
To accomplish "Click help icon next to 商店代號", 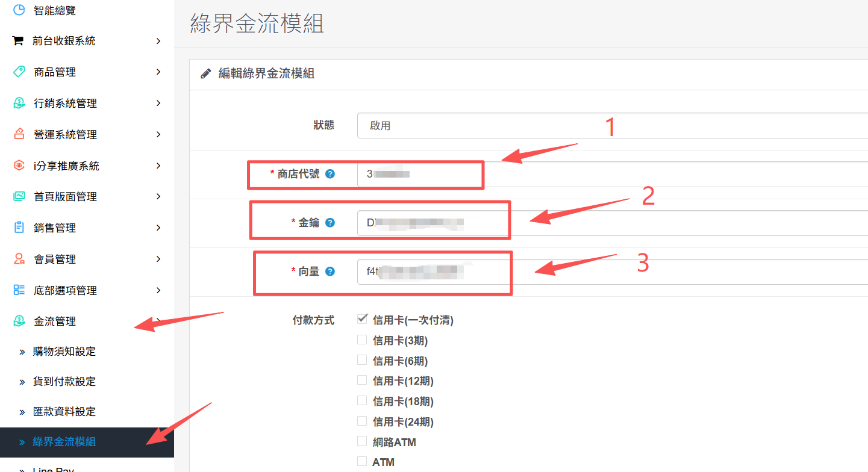I will pos(330,174).
